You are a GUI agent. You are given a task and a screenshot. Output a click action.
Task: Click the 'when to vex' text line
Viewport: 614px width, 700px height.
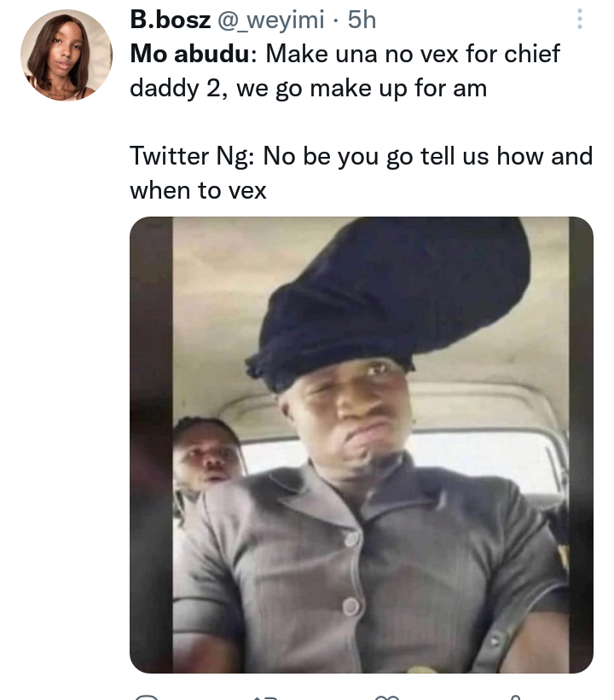pos(198,191)
